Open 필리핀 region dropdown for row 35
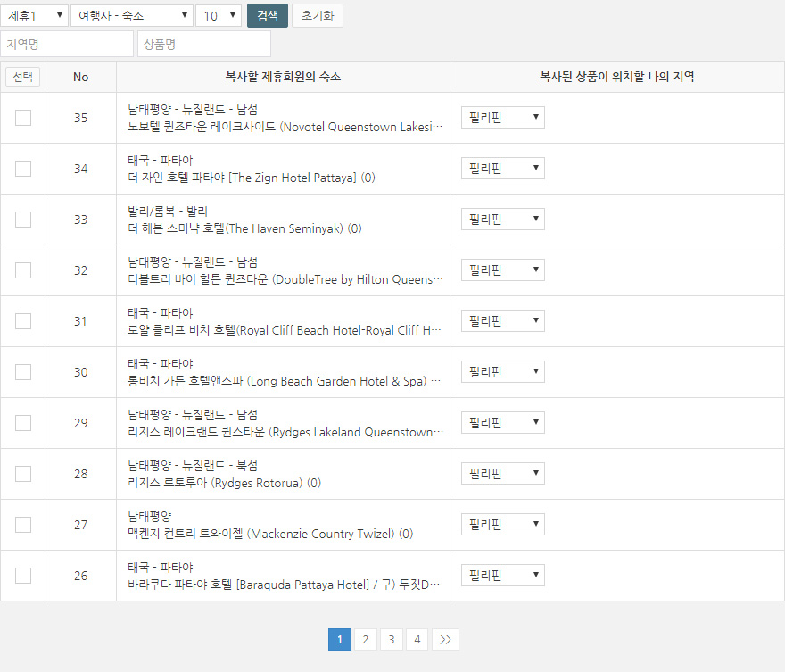Viewport: 785px width, 672px height. click(x=502, y=117)
